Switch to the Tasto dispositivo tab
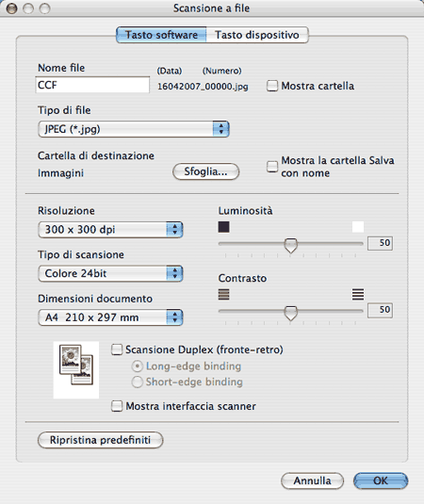The image size is (424, 504). coord(257,35)
